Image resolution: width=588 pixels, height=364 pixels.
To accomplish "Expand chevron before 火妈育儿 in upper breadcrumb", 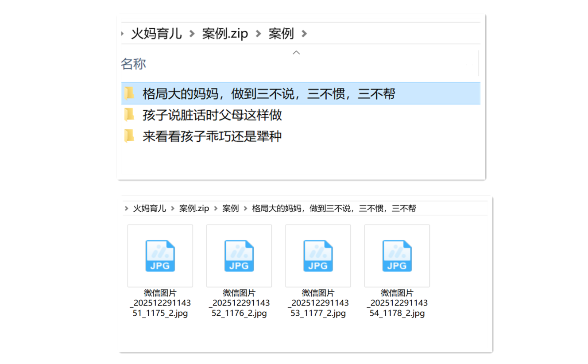I will pyautogui.click(x=123, y=34).
